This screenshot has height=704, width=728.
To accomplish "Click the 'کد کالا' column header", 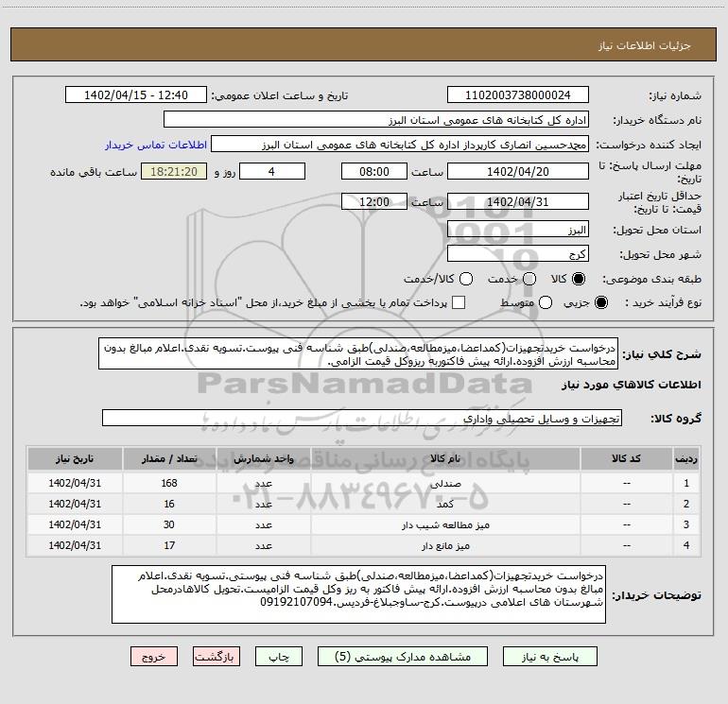I will (626, 458).
